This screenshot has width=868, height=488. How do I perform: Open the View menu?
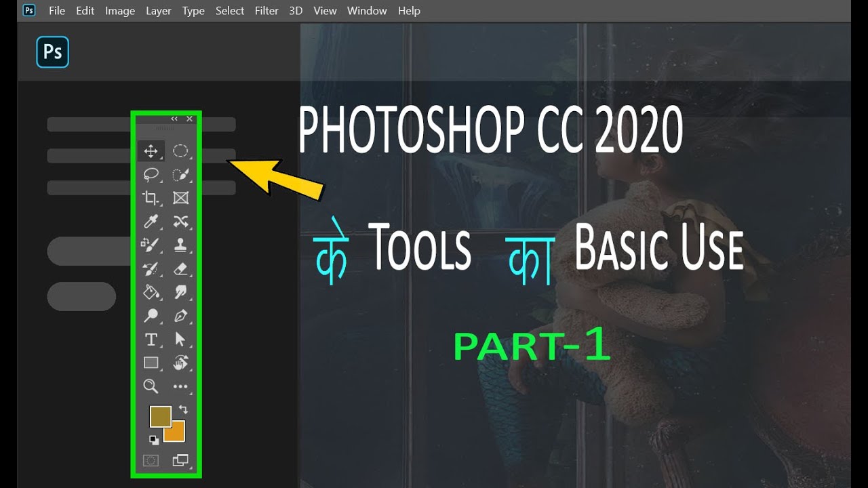point(325,11)
